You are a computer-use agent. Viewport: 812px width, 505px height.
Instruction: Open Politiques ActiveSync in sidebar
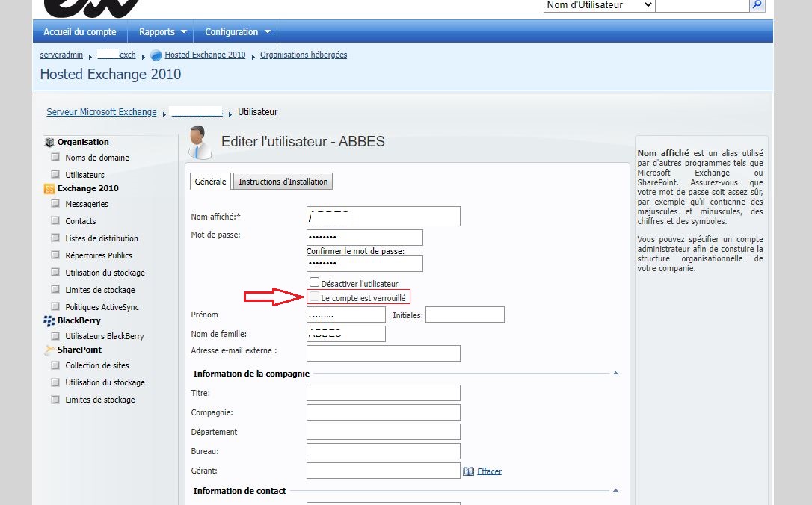click(102, 307)
